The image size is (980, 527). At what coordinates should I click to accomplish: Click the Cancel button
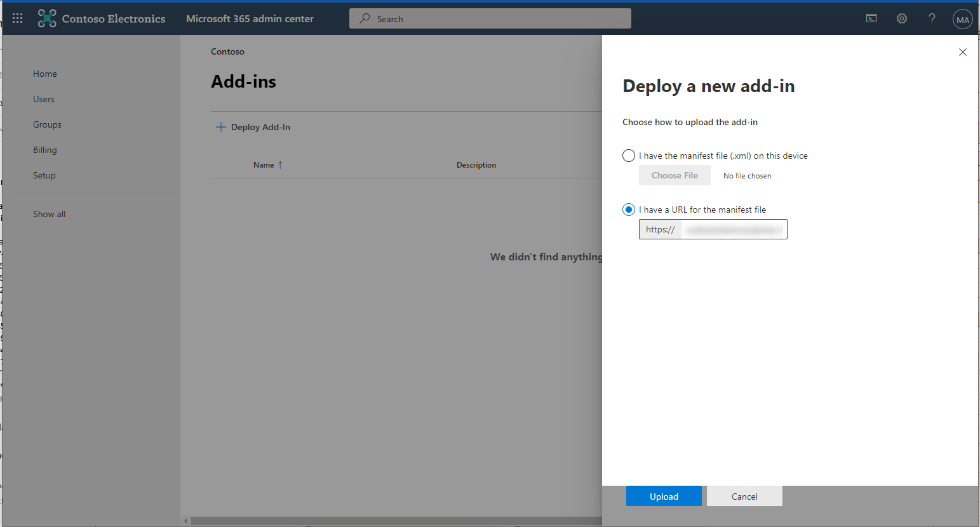pos(744,497)
